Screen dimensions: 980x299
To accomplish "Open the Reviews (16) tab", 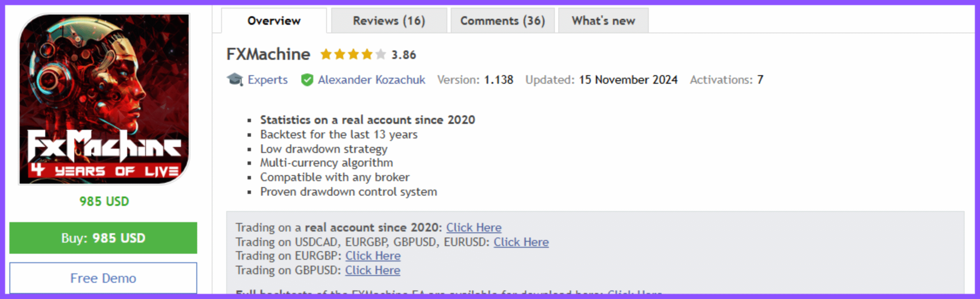I will click(x=389, y=21).
